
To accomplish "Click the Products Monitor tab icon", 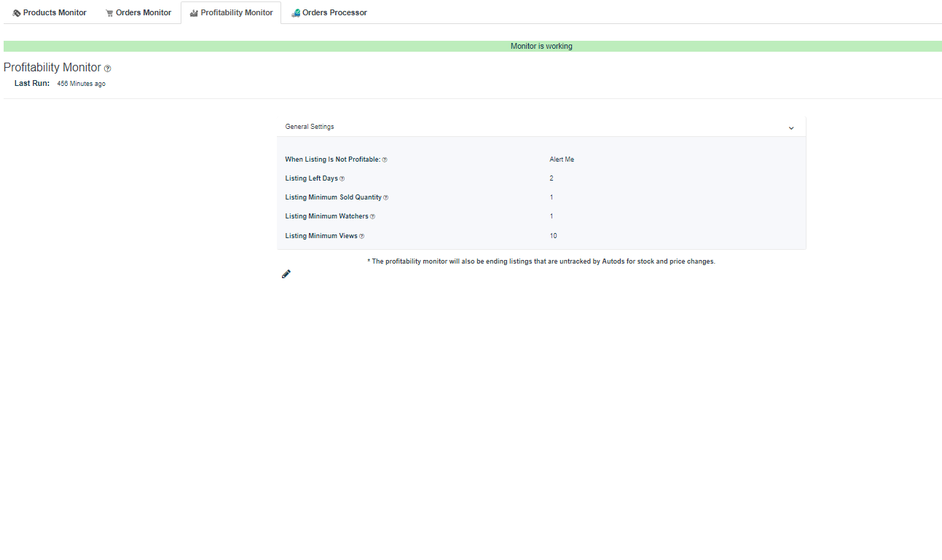I will [x=17, y=13].
